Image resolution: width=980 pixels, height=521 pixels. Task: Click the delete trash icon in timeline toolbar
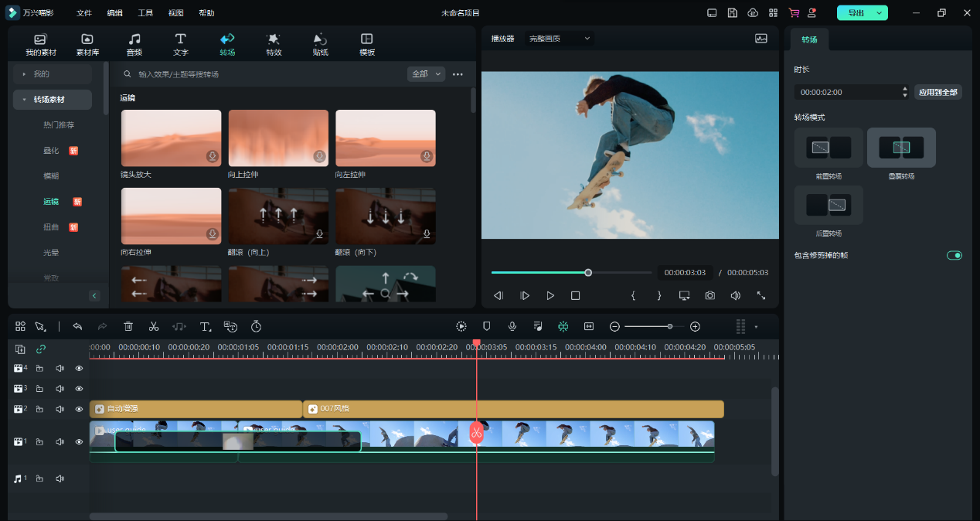128,326
